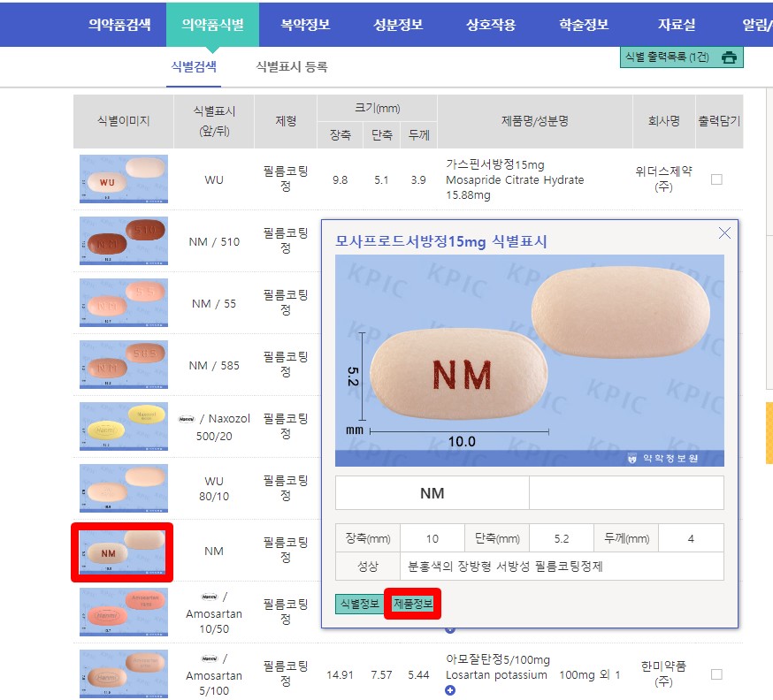Click the 제품정보 button in popup
Viewport: 773px width, 700px height.
point(413,604)
